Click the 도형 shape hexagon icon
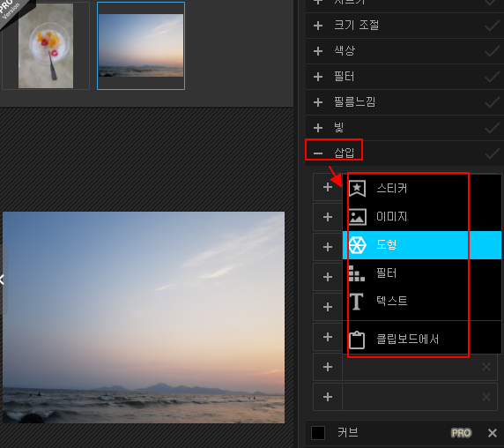Screen dimensions: 504x448 [357, 245]
